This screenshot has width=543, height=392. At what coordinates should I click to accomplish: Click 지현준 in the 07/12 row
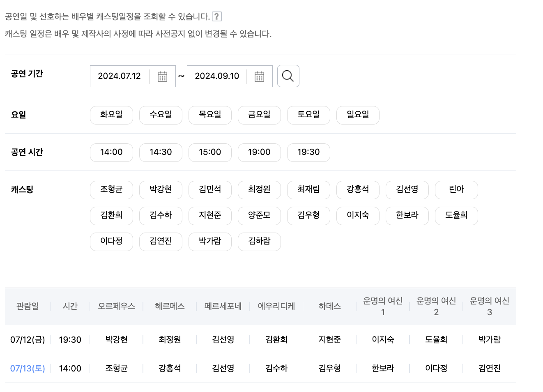(x=330, y=340)
